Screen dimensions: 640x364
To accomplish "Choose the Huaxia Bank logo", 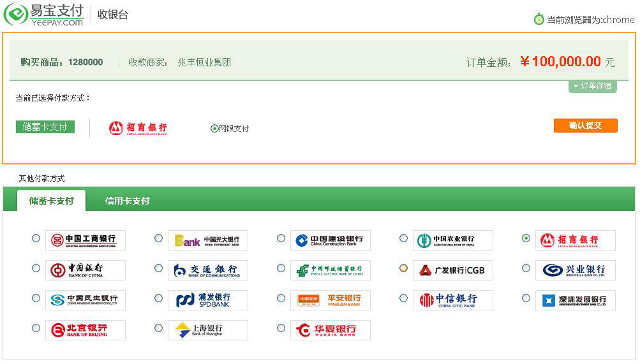I will 330,330.
